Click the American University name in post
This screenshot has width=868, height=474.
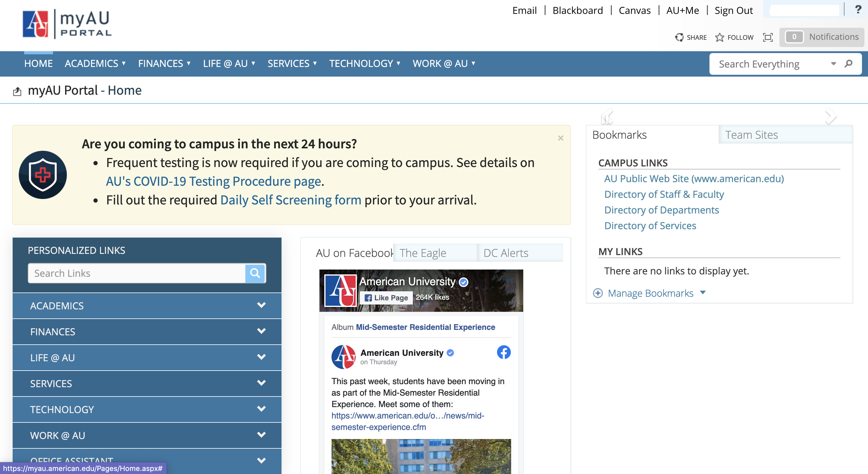402,352
